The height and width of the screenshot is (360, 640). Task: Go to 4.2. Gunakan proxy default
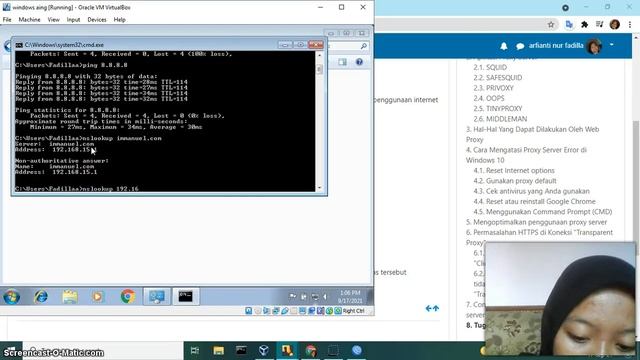515,181
